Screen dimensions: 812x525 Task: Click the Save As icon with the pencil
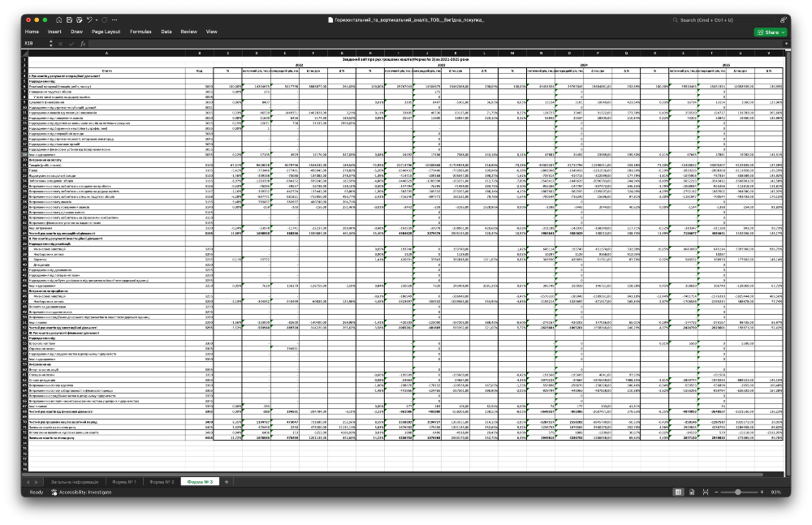(x=80, y=19)
